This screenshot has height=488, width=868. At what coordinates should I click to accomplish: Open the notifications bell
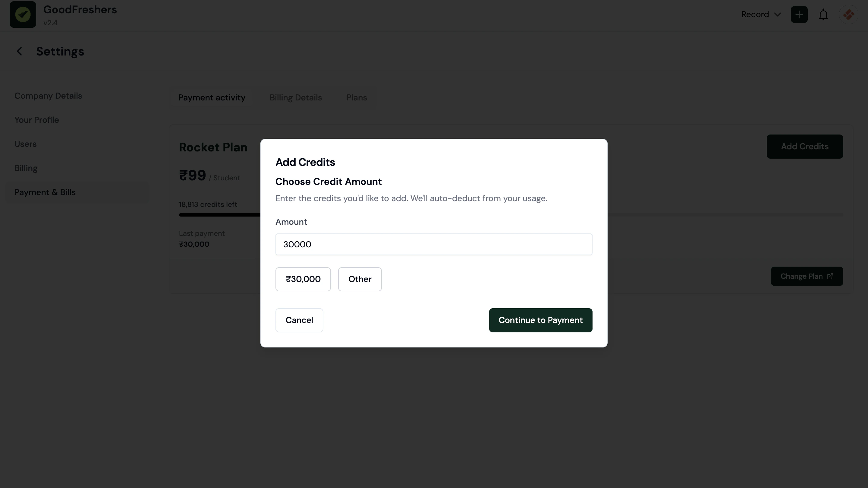point(823,14)
